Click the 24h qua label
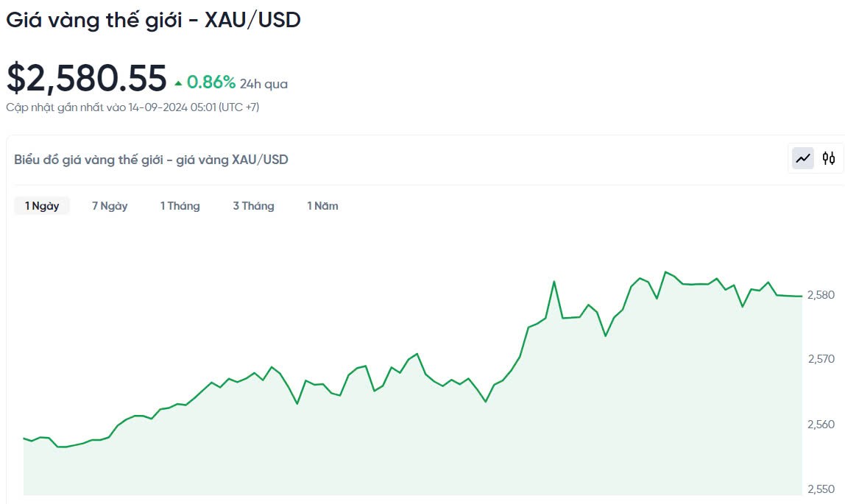 click(264, 84)
